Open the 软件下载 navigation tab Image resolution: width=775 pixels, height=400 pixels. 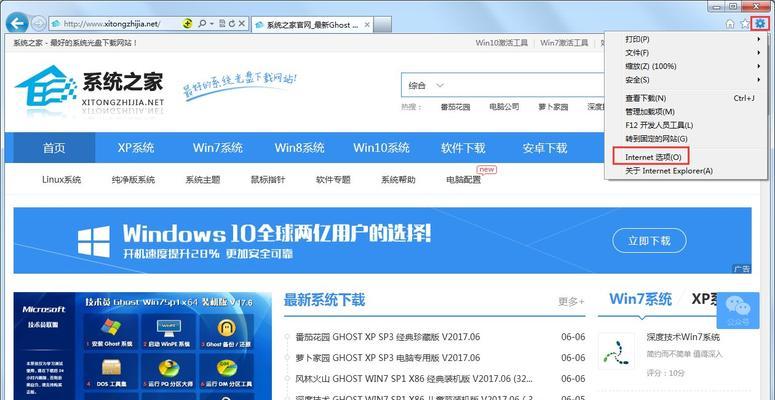463,148
